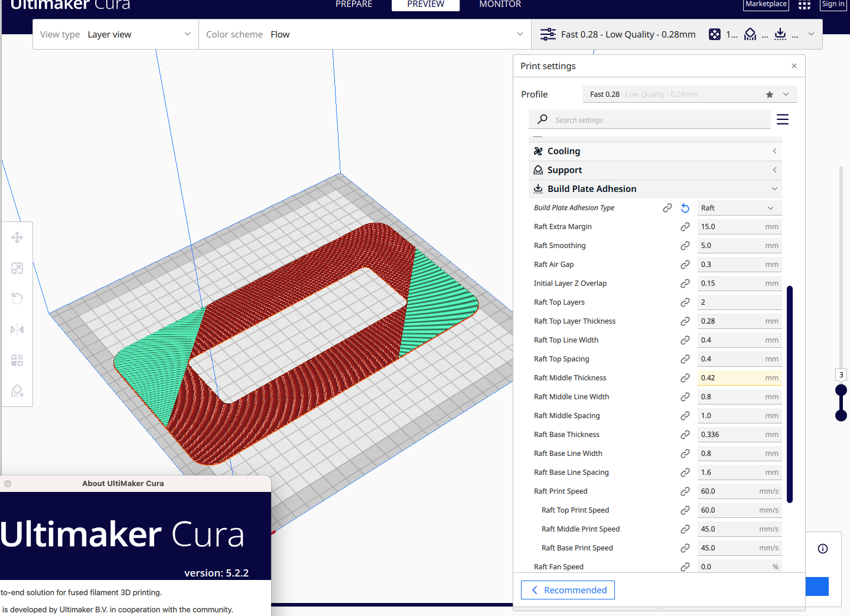
Task: Open the settings visibility hamburger menu
Action: 782,119
